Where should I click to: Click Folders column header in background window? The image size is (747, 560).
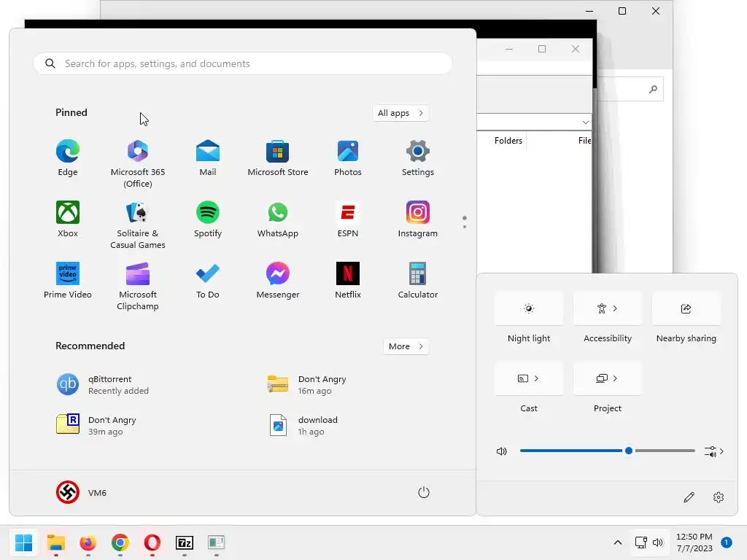click(508, 141)
